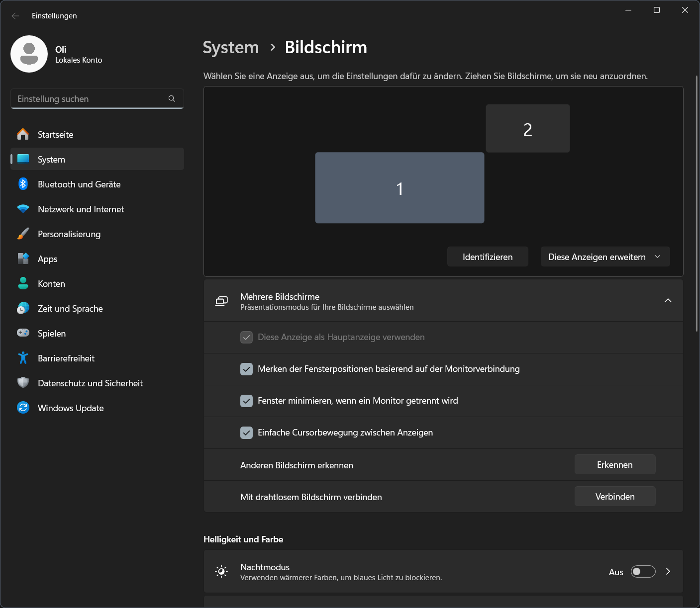The width and height of the screenshot is (700, 608).
Task: Click the Zeit und Sprache clock icon
Action: point(23,308)
